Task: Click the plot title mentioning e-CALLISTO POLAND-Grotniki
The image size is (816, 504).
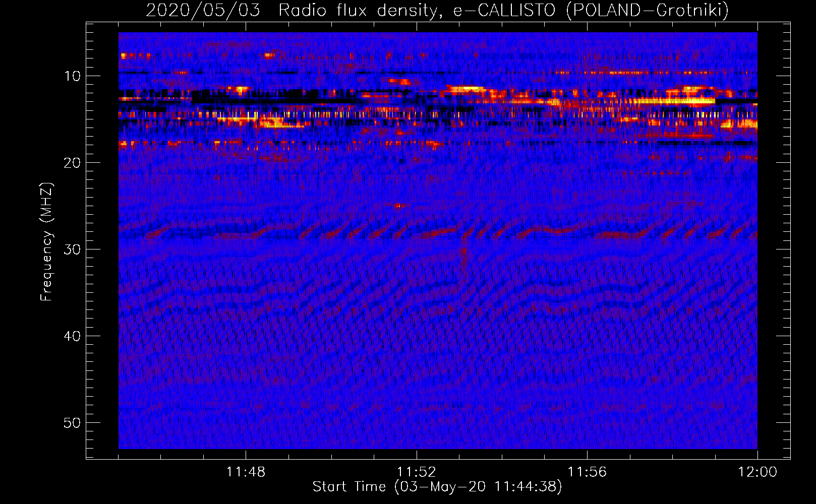Action: [x=437, y=10]
